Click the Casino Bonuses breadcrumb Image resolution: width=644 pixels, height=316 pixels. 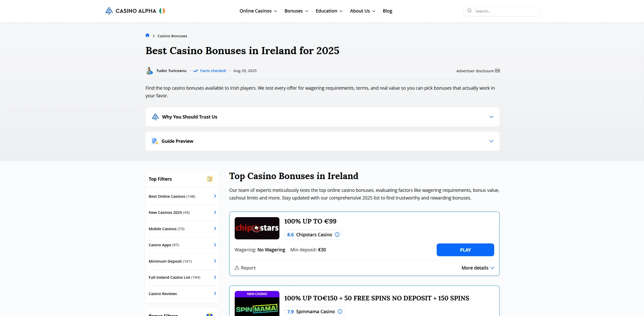click(x=172, y=36)
